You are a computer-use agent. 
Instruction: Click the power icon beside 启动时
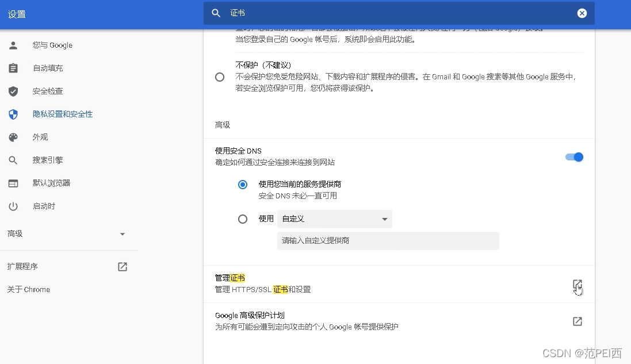(13, 206)
